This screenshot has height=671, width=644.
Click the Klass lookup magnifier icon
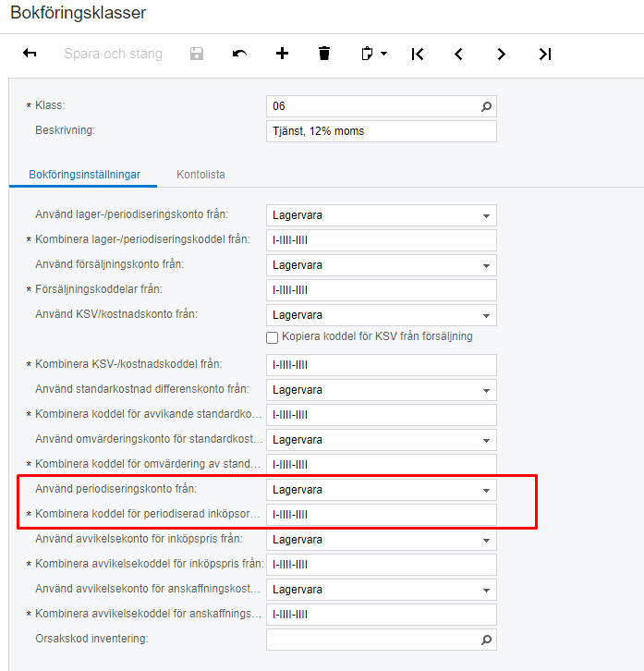487,106
